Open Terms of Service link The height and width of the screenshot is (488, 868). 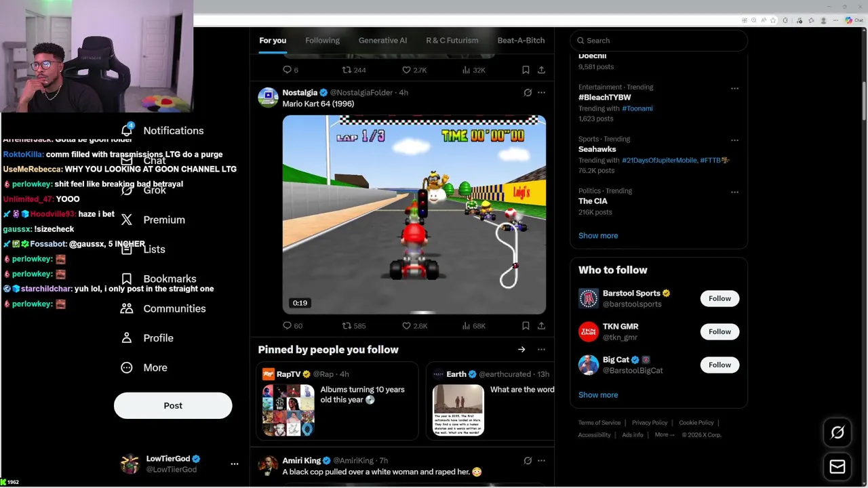tap(599, 423)
